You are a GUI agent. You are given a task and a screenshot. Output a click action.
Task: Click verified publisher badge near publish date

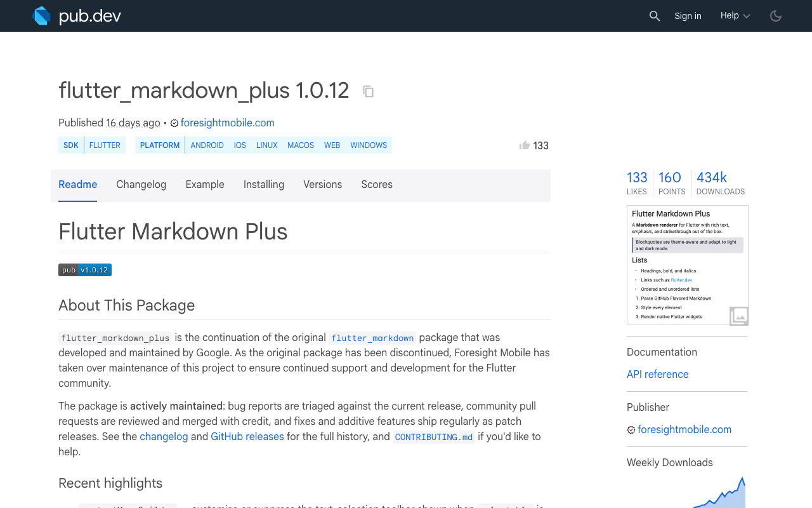pyautogui.click(x=174, y=123)
